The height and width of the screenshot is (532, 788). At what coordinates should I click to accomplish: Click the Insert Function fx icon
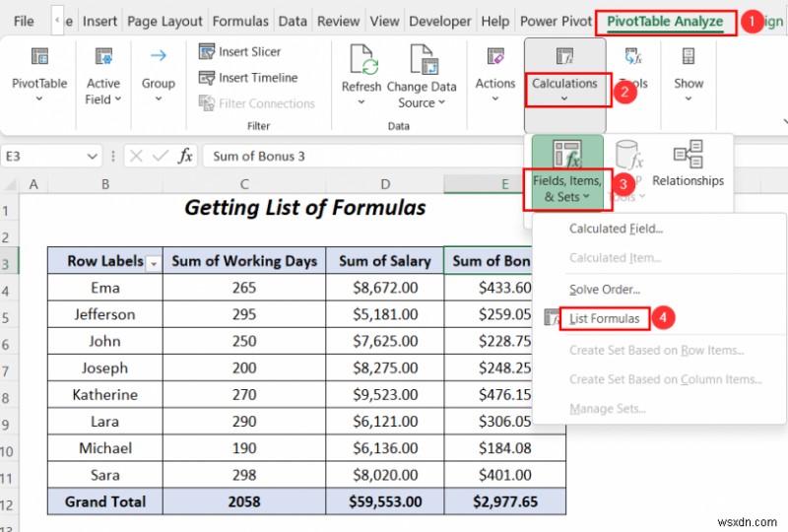(x=185, y=156)
